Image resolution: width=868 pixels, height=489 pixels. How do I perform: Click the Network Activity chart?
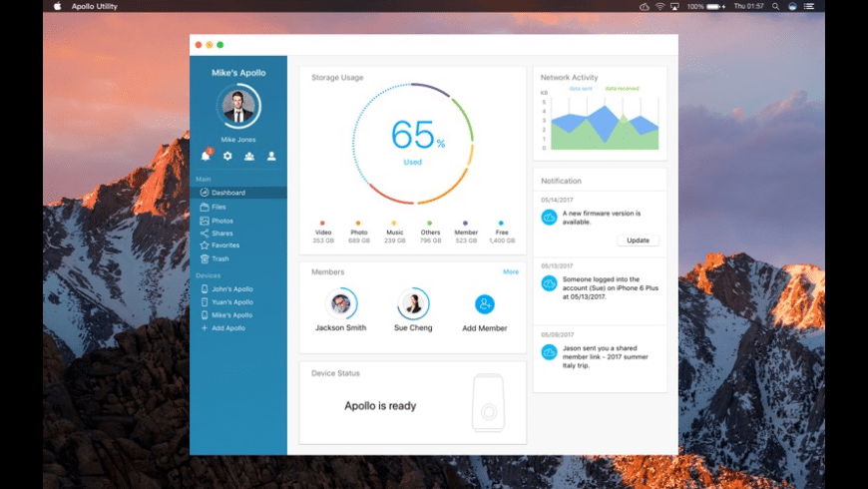tap(605, 123)
